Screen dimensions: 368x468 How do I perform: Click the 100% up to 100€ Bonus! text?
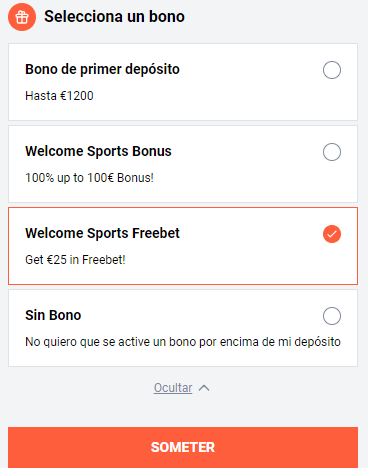pos(89,178)
